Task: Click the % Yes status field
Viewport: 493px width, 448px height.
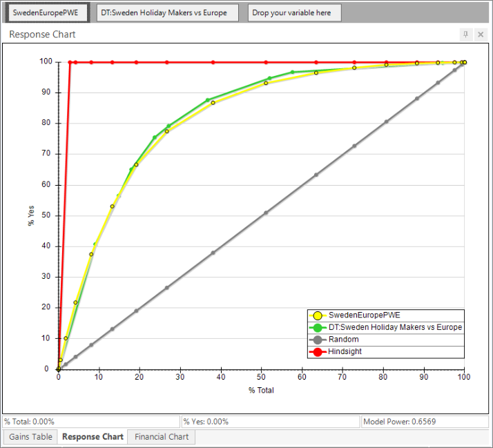Action: point(271,422)
